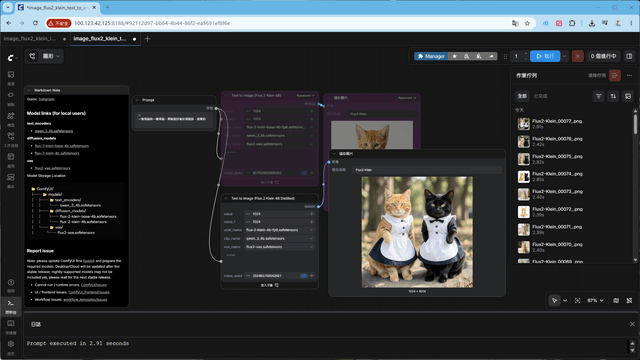Click the prompt text field in Prompt node

point(174,119)
